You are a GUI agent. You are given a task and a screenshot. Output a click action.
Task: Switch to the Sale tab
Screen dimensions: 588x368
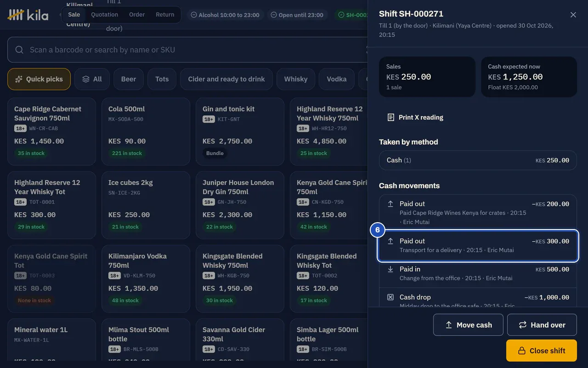click(x=74, y=15)
